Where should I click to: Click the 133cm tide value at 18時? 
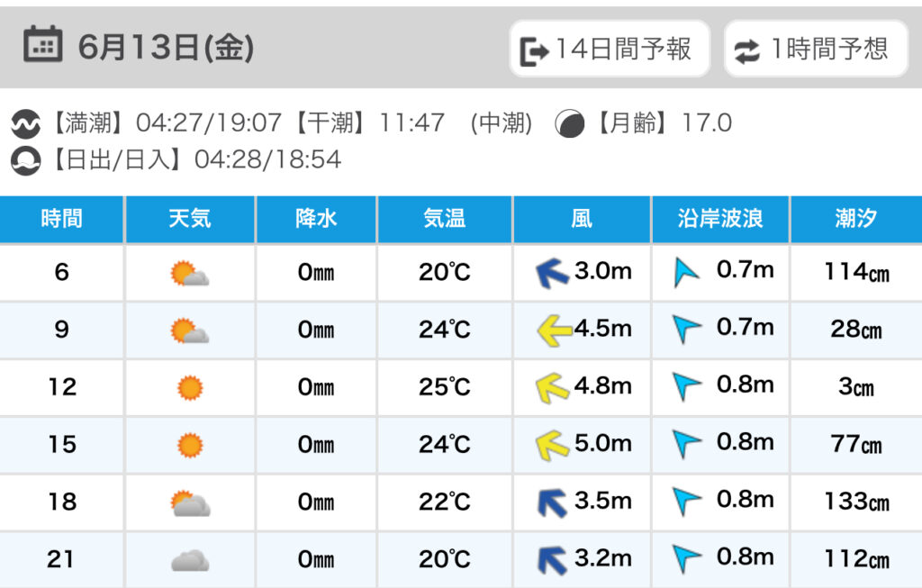pyautogui.click(x=855, y=502)
